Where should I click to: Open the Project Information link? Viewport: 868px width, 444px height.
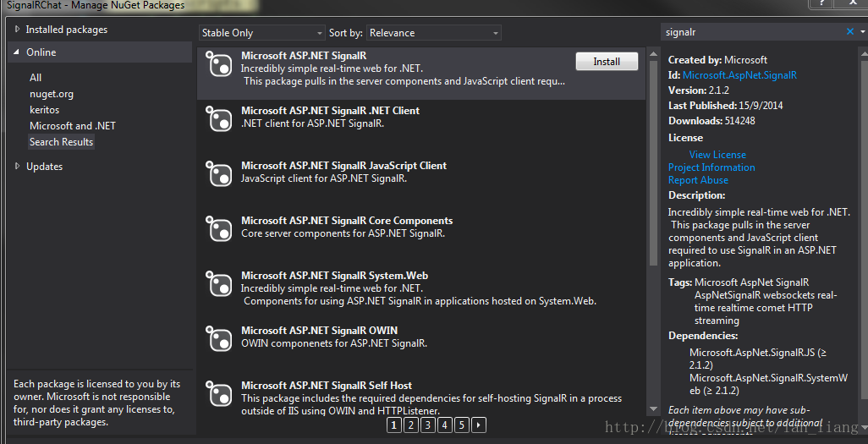point(711,167)
